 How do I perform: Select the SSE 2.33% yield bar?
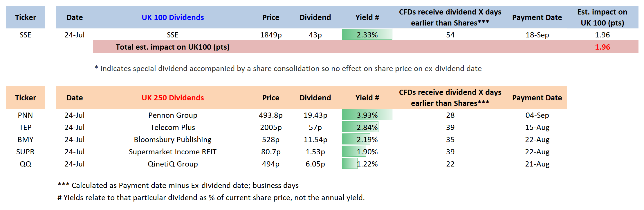367,35
